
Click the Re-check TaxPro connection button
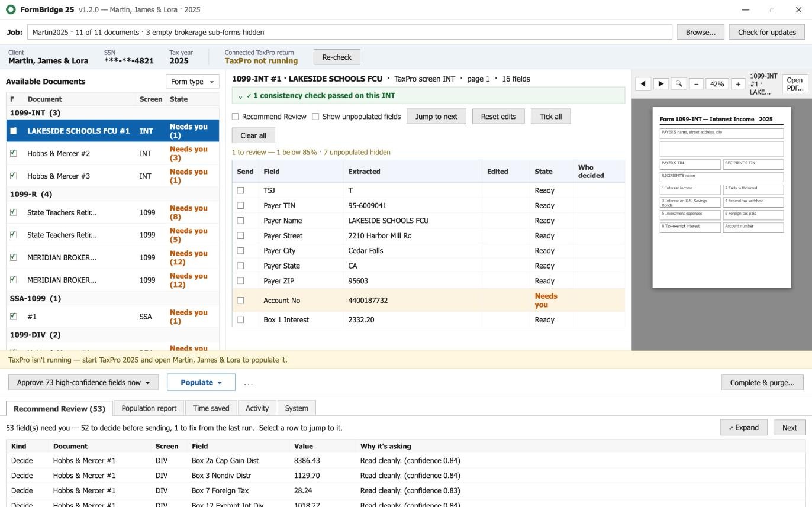tap(337, 57)
